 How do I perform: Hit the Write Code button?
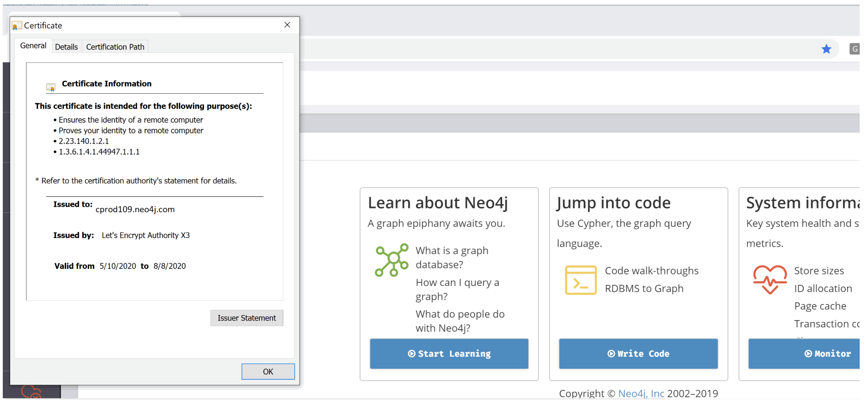[638, 353]
